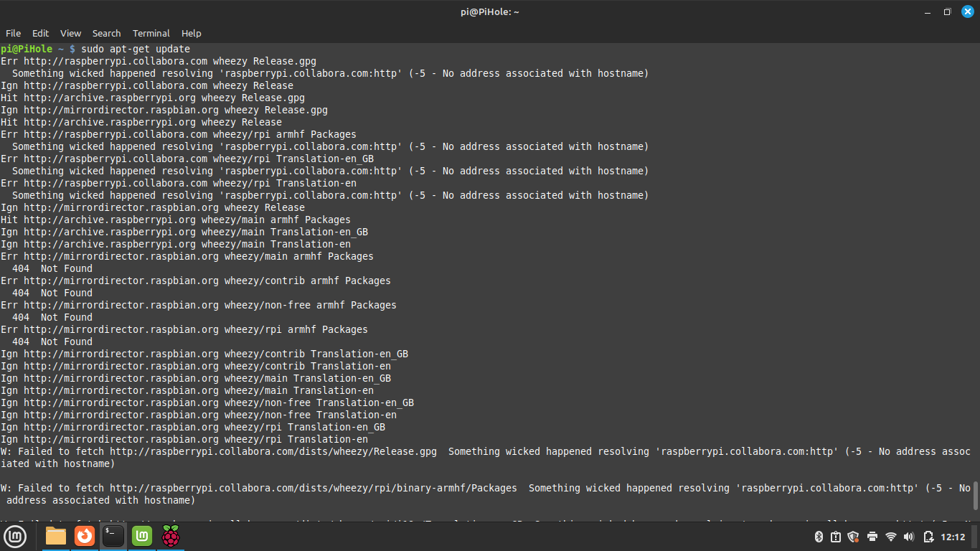
Task: Click 'Ign mirrordirector.raspbian.org wheezy/non-free Translation-en'
Action: (199, 415)
